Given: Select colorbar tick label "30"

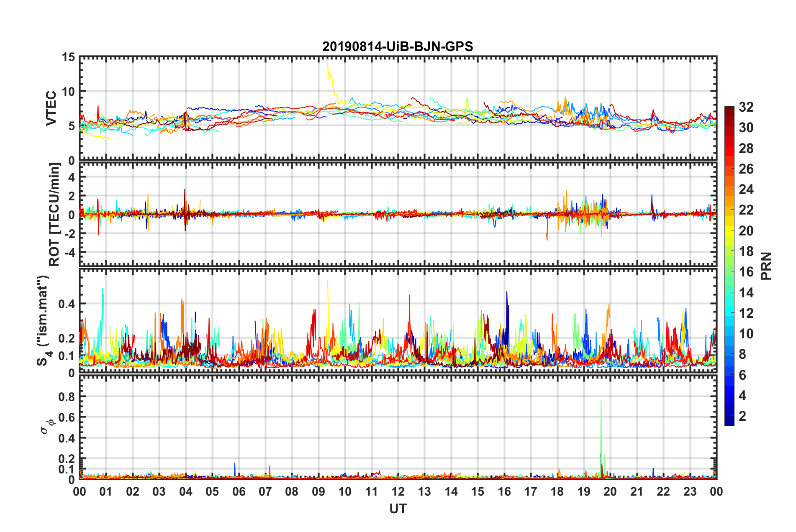Looking at the screenshot, I should (x=746, y=128).
